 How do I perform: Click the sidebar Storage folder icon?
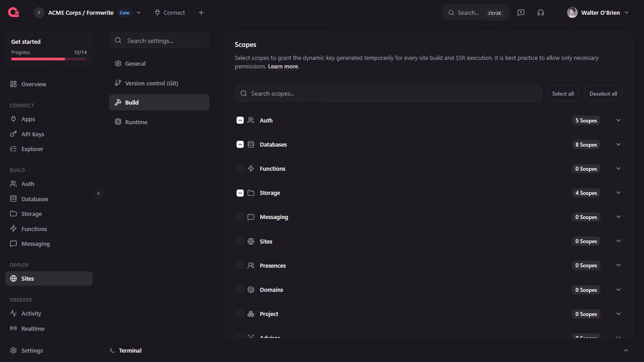[x=14, y=214]
